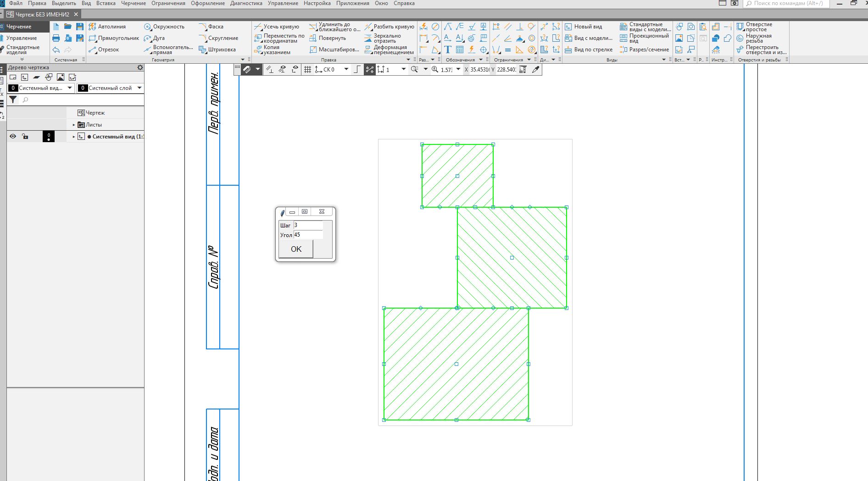
Task: Click the open file folder icon
Action: 68,27
